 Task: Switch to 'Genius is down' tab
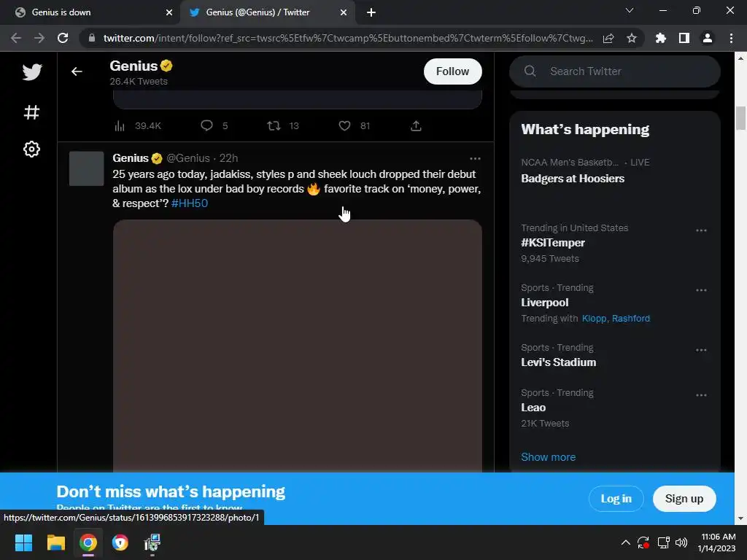tap(90, 12)
